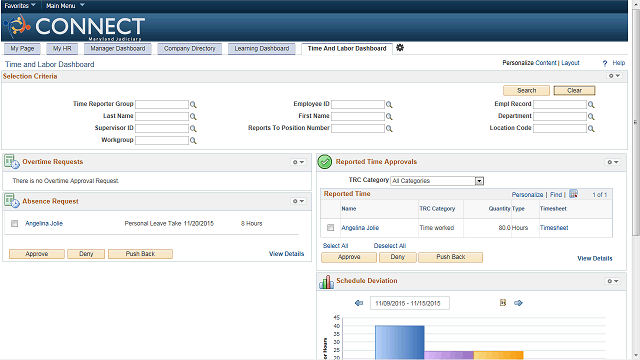Screen dimensions: 640x360
Task: Click into the Last Name field
Action: tap(162, 116)
